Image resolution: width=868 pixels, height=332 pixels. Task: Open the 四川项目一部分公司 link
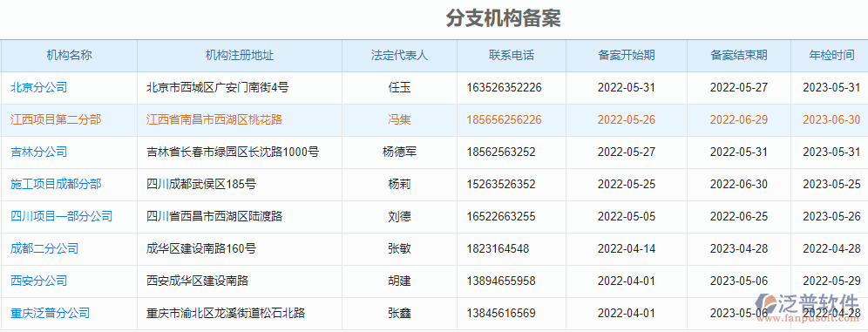[62, 216]
